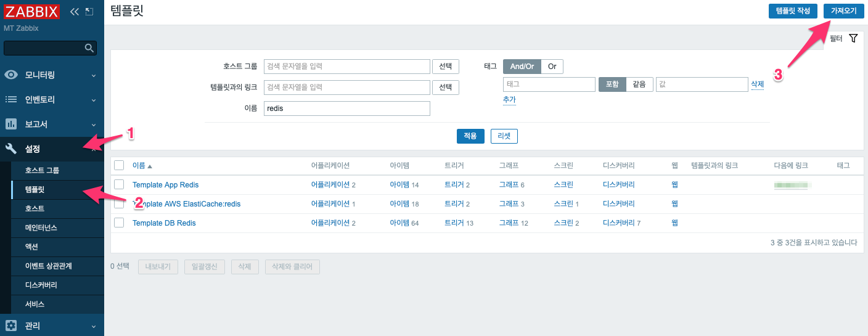This screenshot has height=336, width=868.
Task: Apply filter with 적용 button
Action: click(x=470, y=136)
